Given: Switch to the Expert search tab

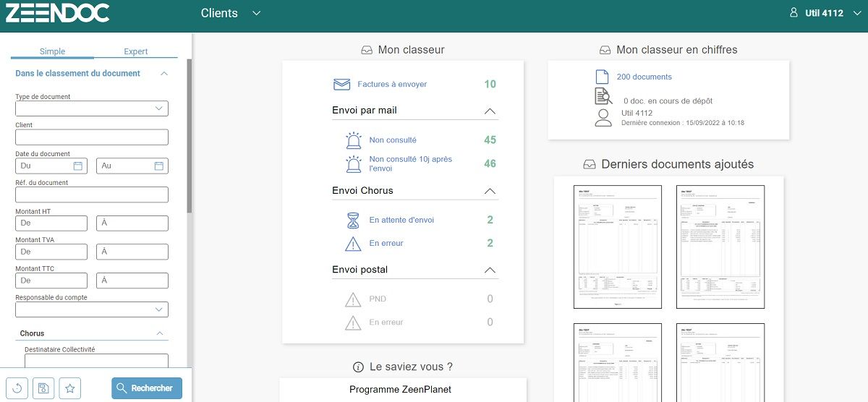Looking at the screenshot, I should point(136,51).
